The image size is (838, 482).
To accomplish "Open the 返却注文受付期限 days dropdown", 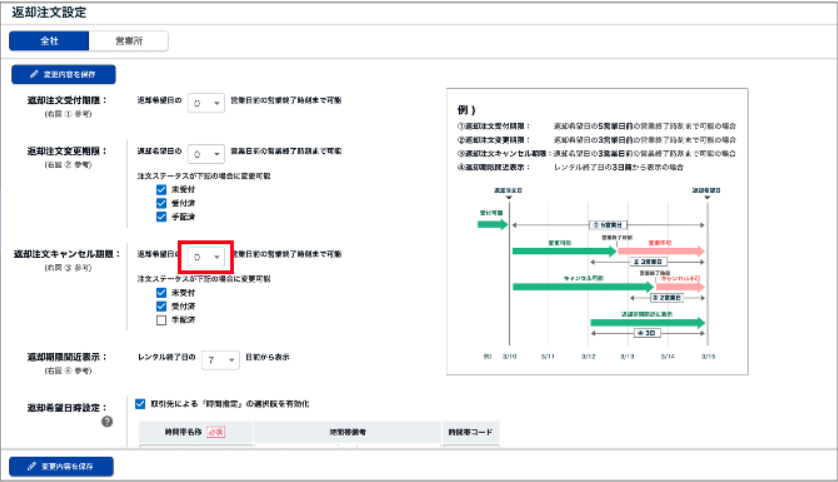I will pos(206,104).
